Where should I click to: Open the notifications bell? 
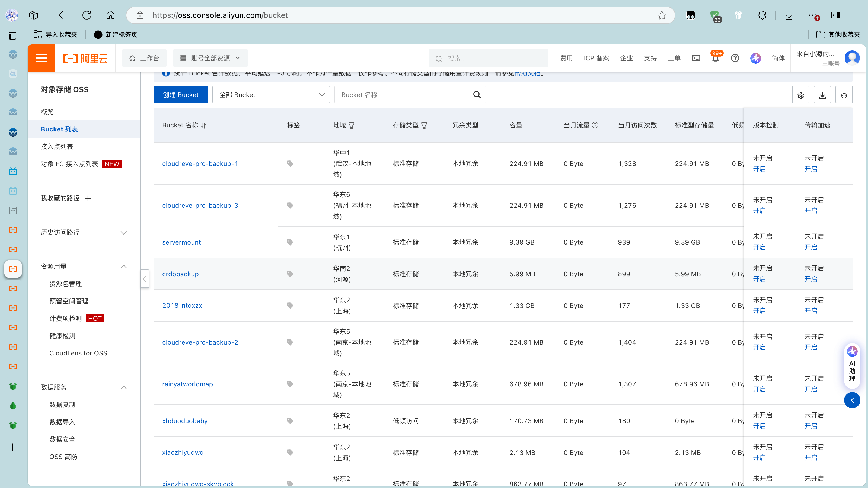(x=715, y=58)
